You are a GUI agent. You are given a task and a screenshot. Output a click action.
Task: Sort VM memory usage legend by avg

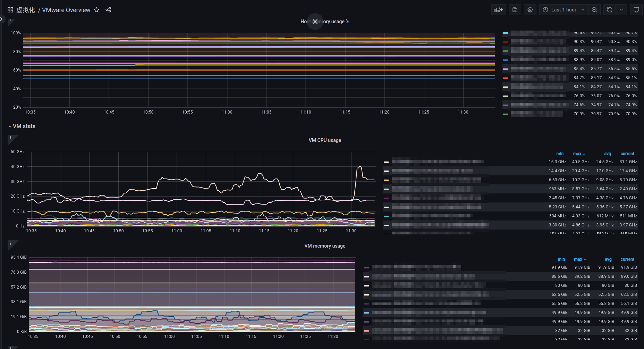608,259
